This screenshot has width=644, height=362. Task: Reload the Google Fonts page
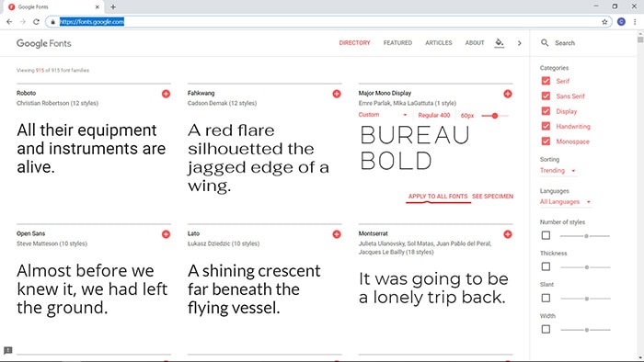click(36, 22)
